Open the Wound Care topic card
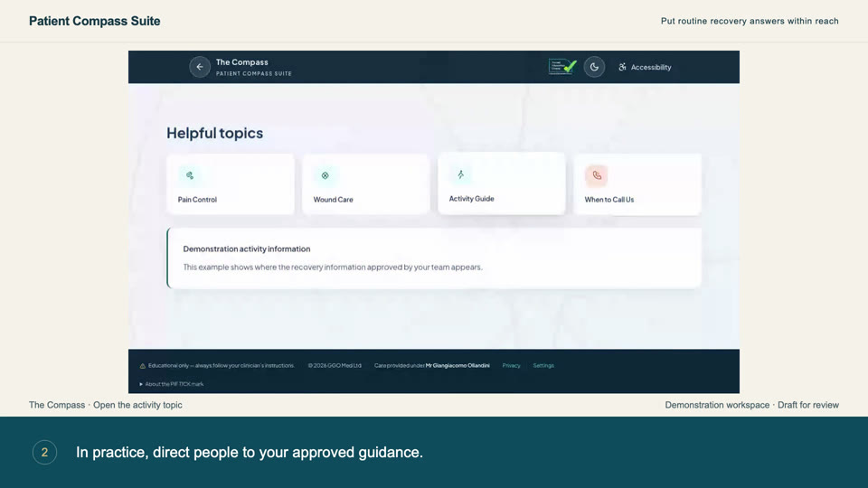This screenshot has height=488, width=868. click(366, 184)
